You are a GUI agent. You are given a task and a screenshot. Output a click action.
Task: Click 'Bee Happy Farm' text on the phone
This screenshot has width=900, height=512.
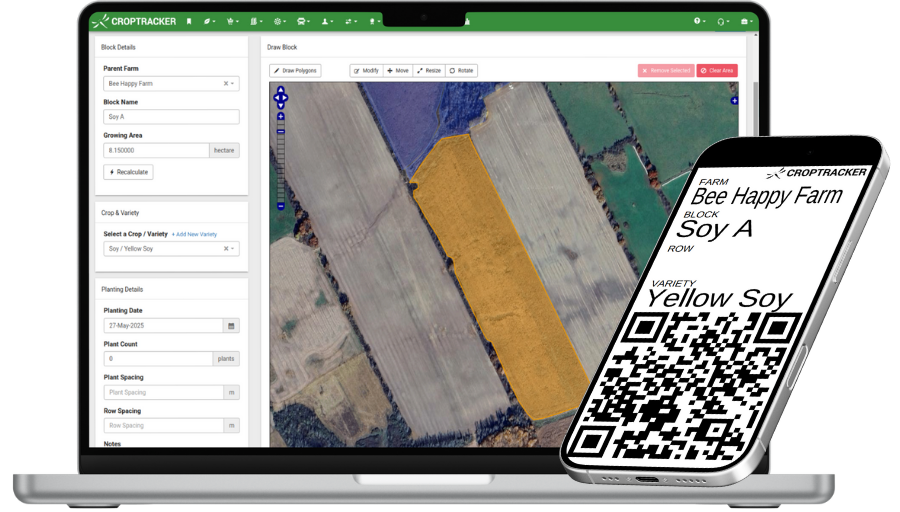[767, 196]
